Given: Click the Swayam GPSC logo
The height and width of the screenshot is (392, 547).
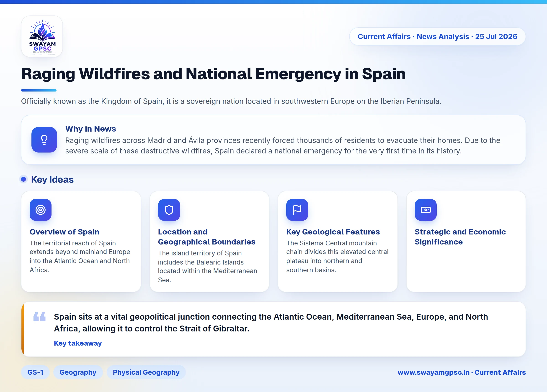Looking at the screenshot, I should (42, 36).
